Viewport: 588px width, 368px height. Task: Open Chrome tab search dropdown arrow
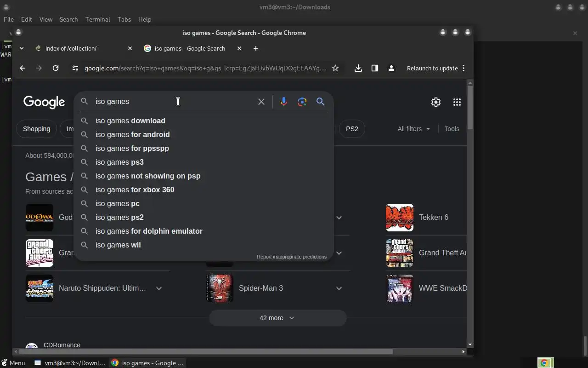click(x=21, y=48)
